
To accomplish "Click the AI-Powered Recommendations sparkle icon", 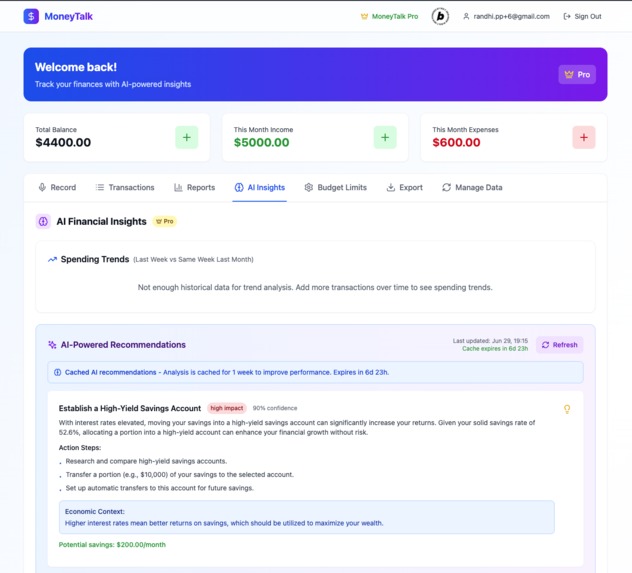I will coord(52,345).
